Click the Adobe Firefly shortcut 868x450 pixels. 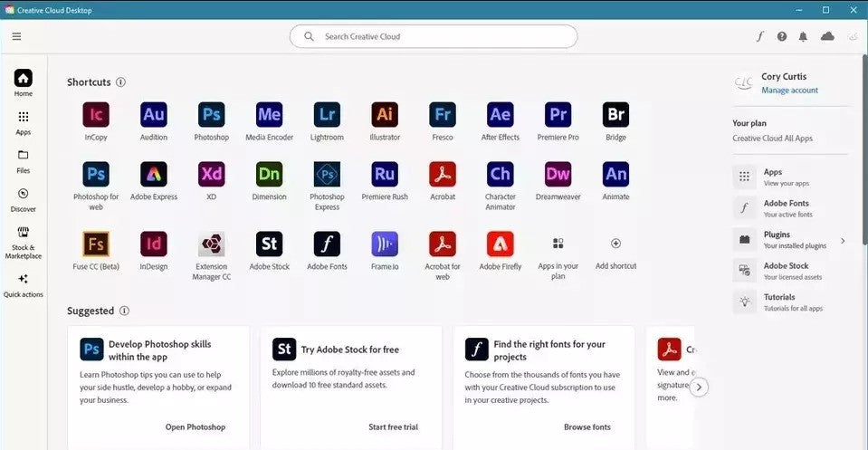pos(500,244)
